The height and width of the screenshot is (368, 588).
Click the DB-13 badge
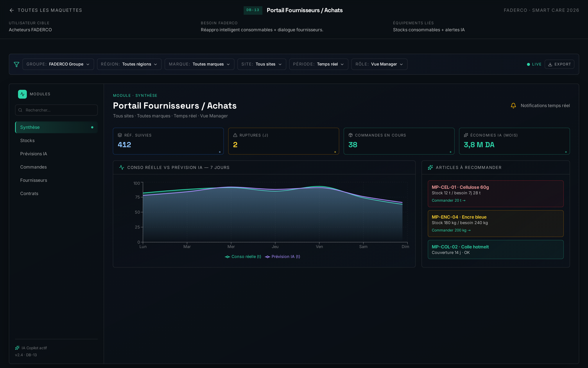[x=253, y=10]
